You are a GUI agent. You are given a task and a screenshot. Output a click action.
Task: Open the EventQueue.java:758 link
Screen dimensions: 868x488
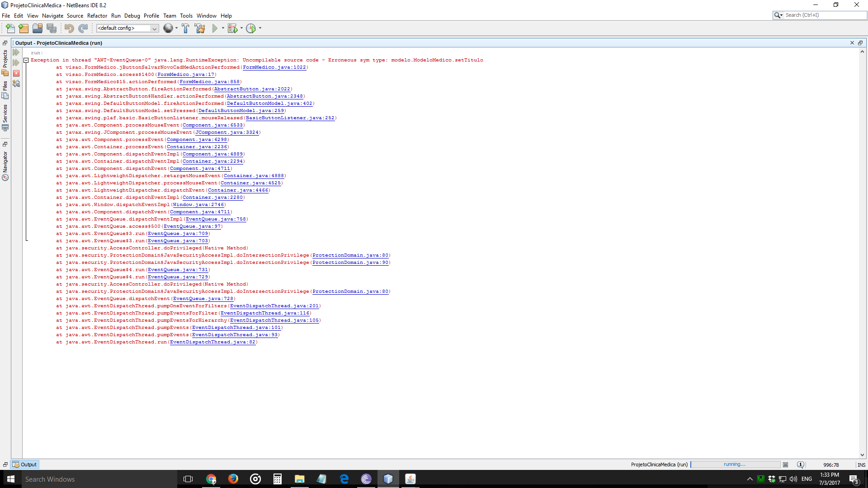pos(216,219)
